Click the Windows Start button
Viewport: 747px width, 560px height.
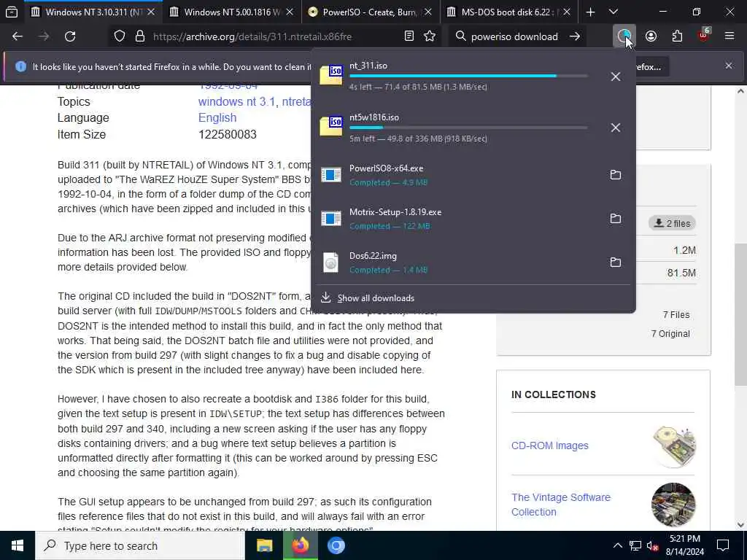[18, 545]
